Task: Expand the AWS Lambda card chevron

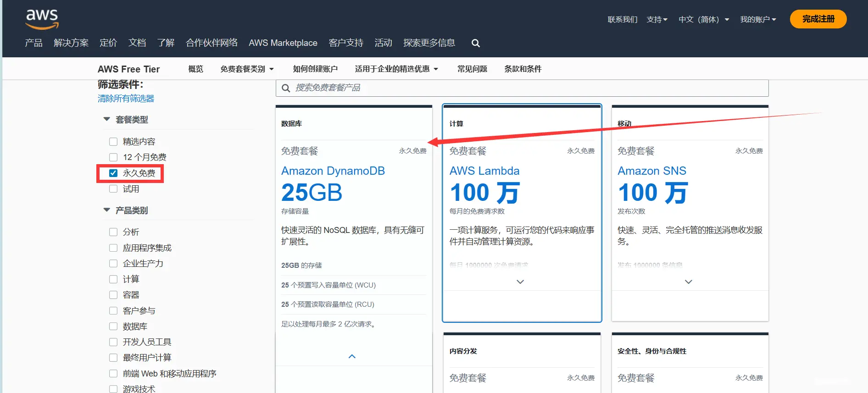Action: tap(520, 282)
